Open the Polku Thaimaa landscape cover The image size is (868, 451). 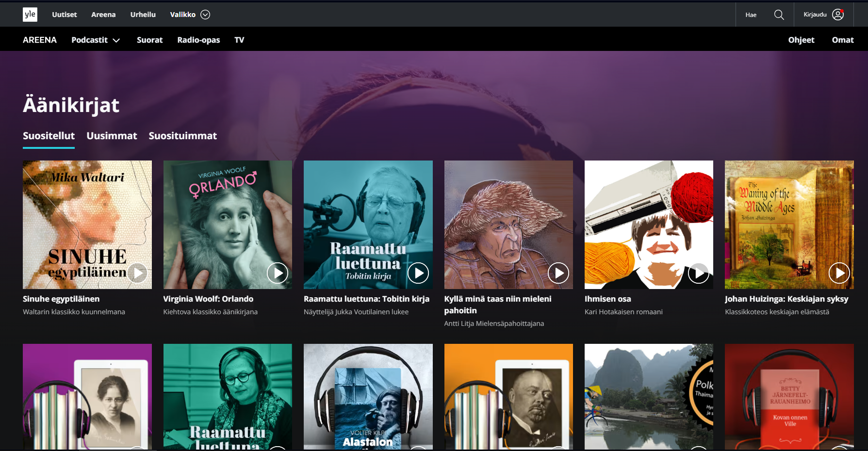649,397
